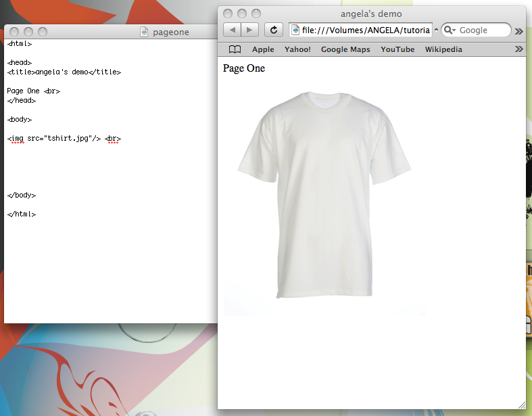Click the </html> line in the editor
The image size is (532, 416).
pyautogui.click(x=22, y=214)
